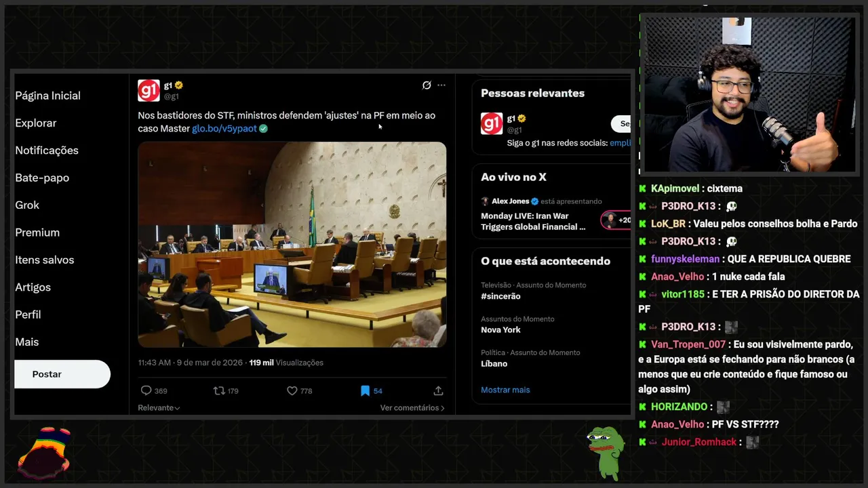This screenshot has height=488, width=868.
Task: Open the Nova York trending topic
Action: point(500,330)
